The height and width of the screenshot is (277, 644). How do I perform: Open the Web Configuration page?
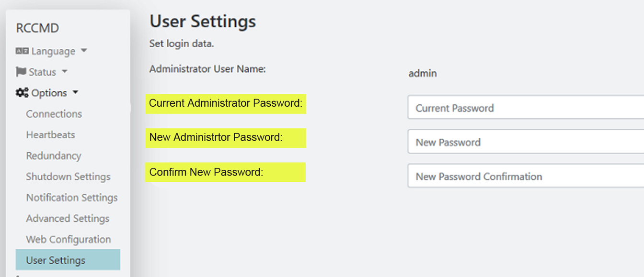tap(68, 240)
